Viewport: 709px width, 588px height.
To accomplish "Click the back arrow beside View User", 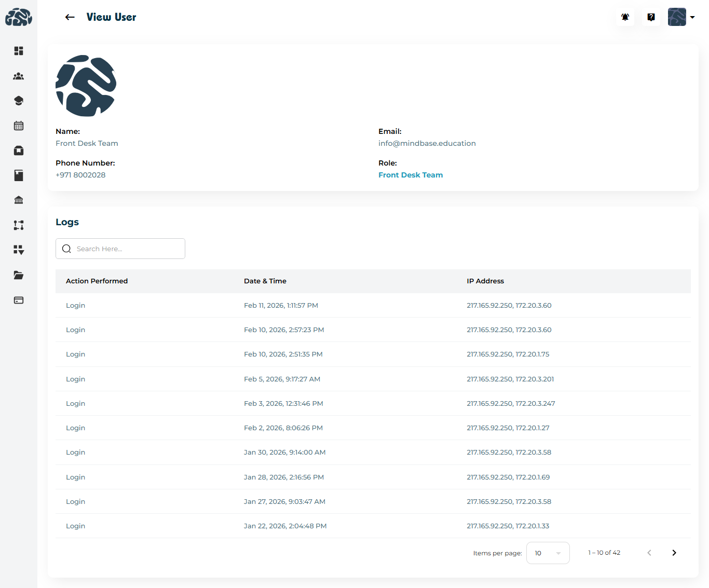I will (x=70, y=17).
